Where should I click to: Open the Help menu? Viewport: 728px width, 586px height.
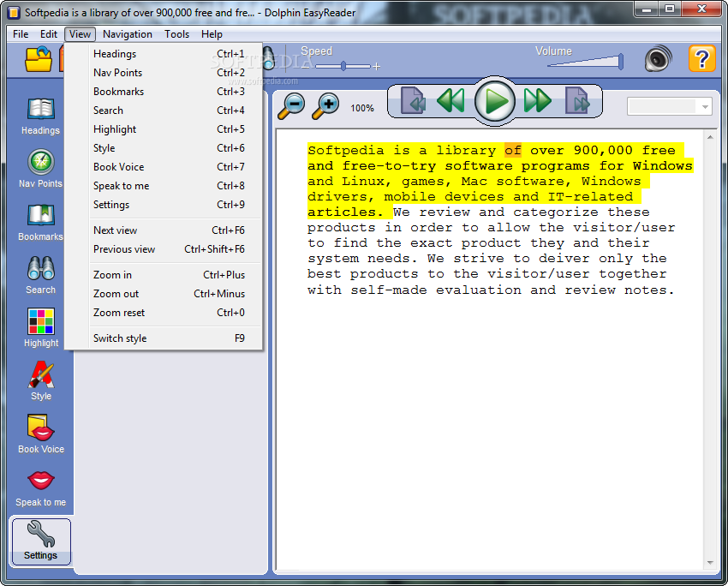pos(212,34)
